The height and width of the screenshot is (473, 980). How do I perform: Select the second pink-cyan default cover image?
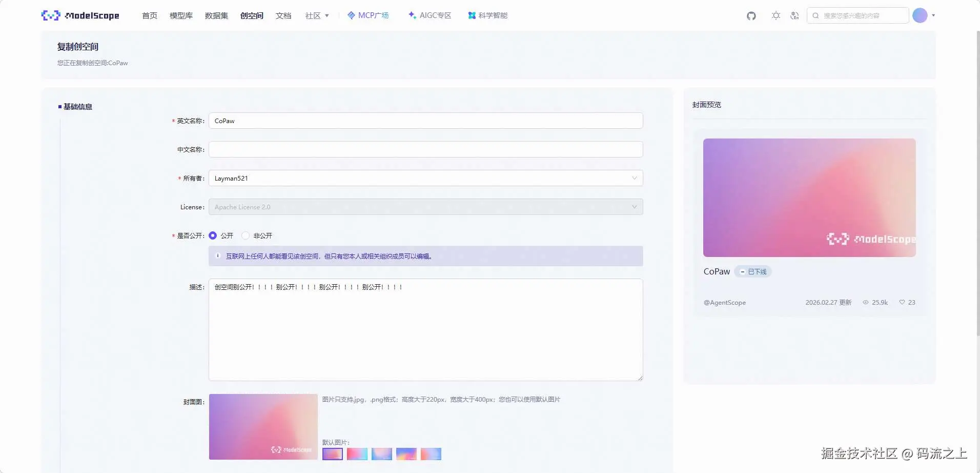pyautogui.click(x=357, y=454)
